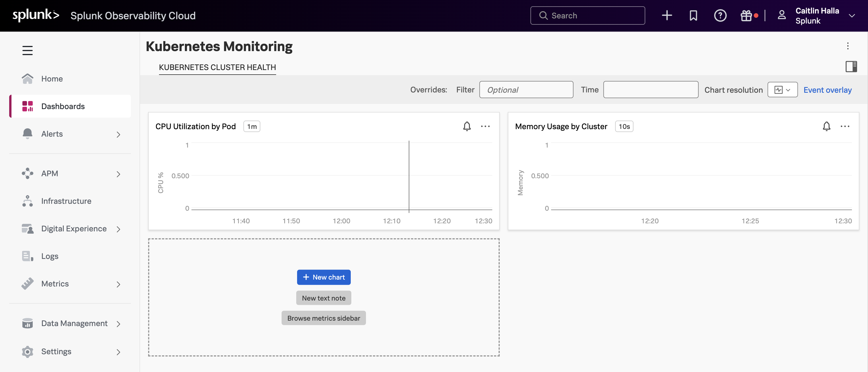868x372 pixels.
Task: Click the vertical time marker in CPU chart
Action: coord(409,177)
